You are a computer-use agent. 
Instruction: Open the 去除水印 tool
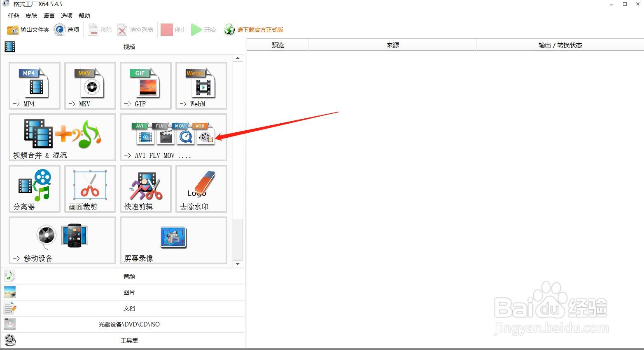(201, 189)
